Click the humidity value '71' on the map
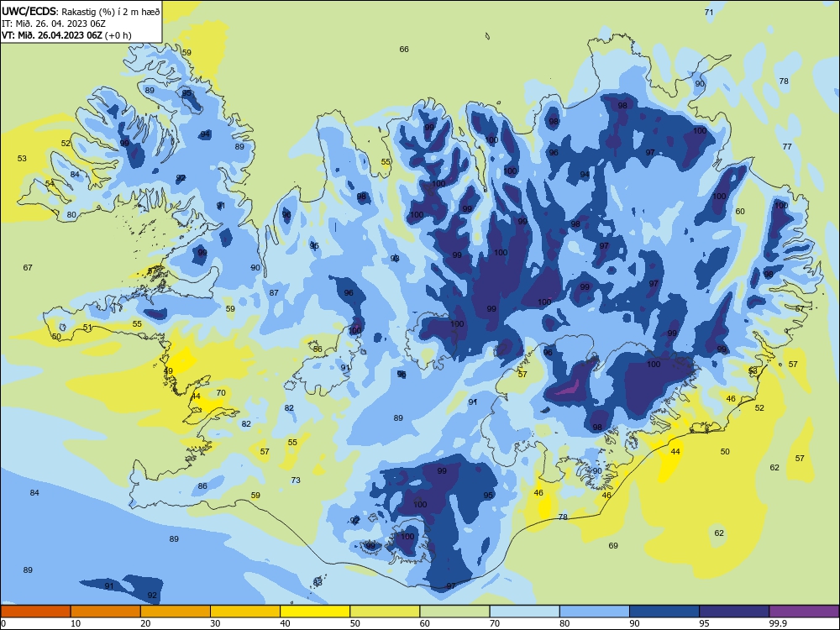 coord(709,13)
